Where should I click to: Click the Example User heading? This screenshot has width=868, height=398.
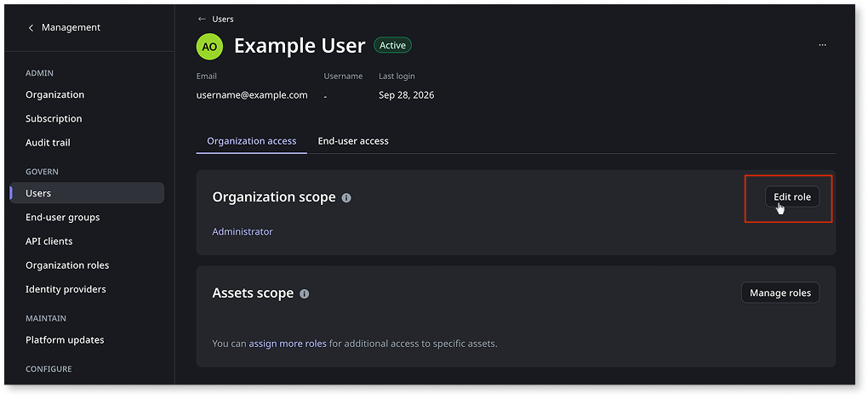[x=300, y=46]
